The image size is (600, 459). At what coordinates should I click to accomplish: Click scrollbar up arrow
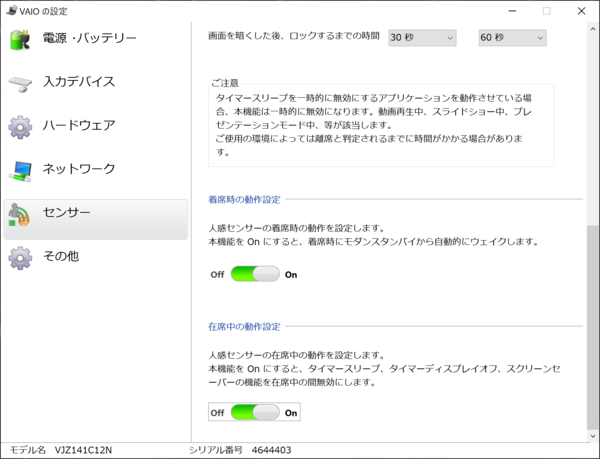(x=593, y=29)
